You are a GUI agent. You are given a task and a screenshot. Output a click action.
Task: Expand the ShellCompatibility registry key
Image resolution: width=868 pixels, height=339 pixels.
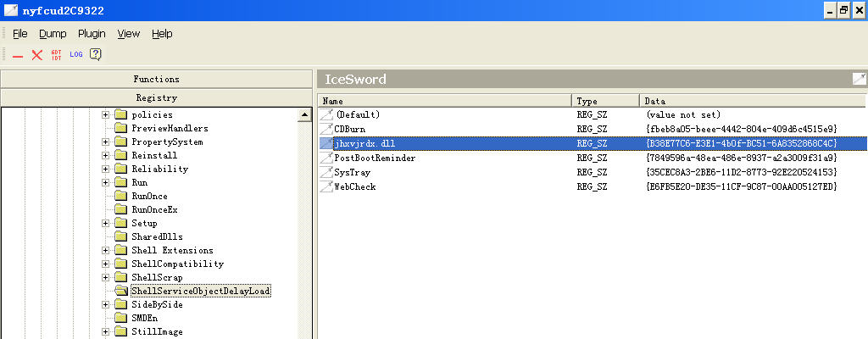[105, 264]
